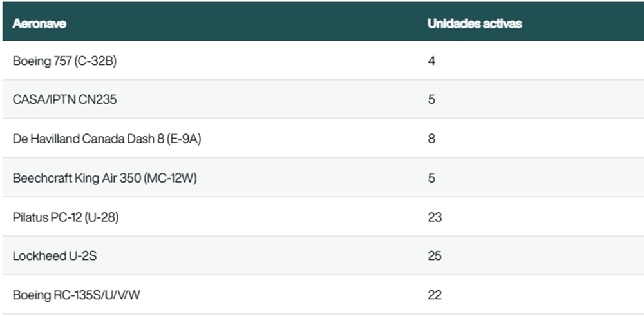Click the Unidades activas column header
Image resolution: width=644 pixels, height=316 pixels.
475,24
